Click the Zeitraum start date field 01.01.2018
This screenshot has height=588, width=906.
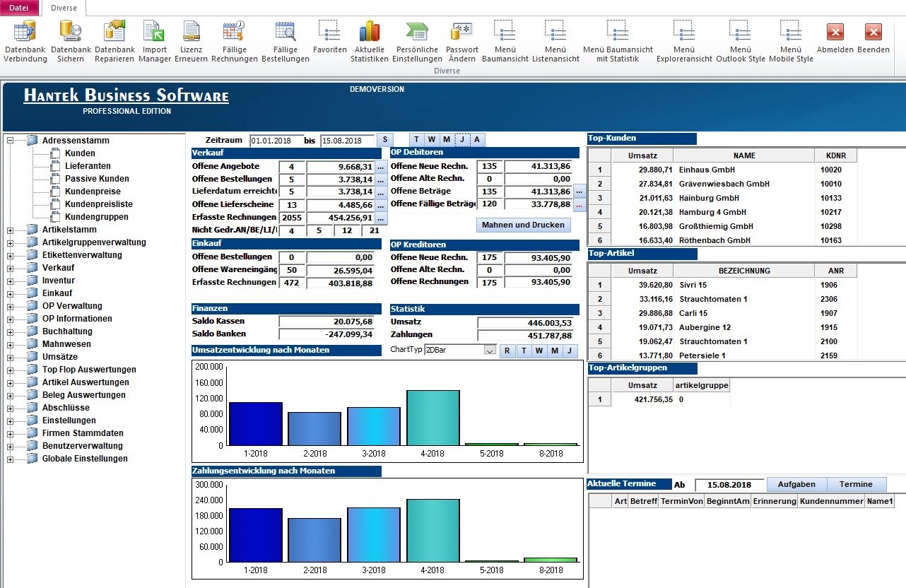(x=276, y=141)
